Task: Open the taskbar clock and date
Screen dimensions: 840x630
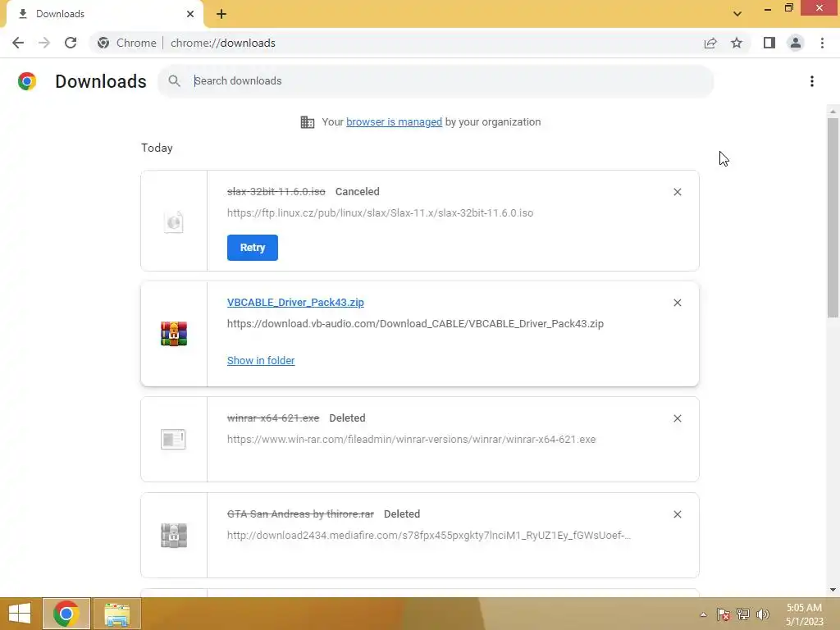Action: (804, 614)
